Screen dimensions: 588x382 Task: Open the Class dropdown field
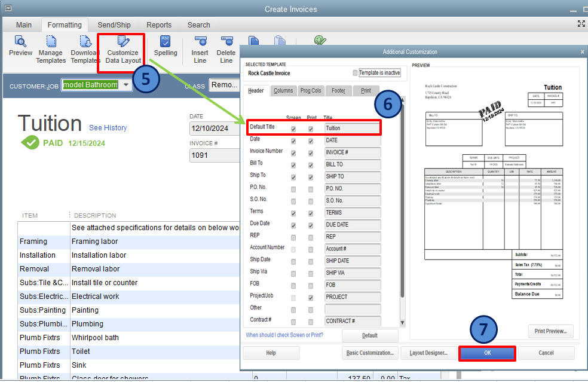pos(224,85)
